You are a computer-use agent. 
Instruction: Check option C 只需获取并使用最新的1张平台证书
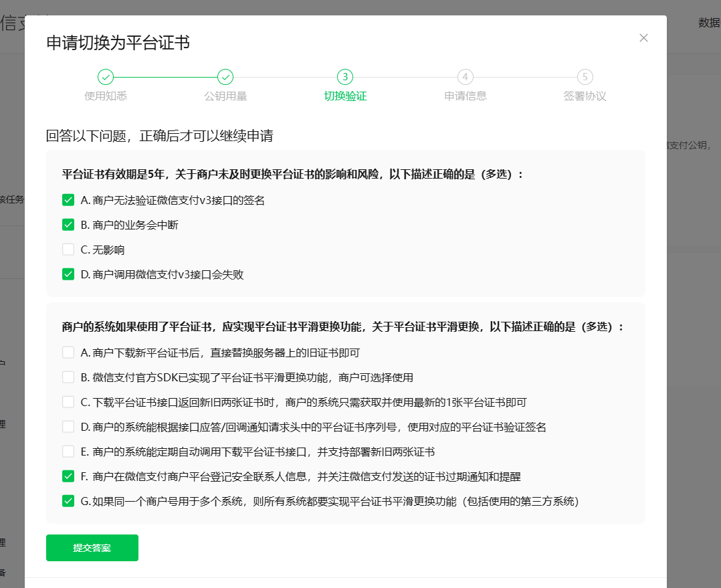(68, 402)
